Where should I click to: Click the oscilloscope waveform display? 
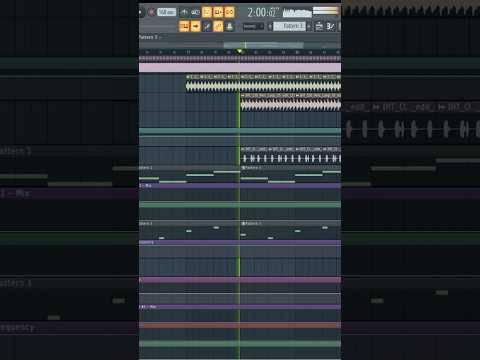297,13
